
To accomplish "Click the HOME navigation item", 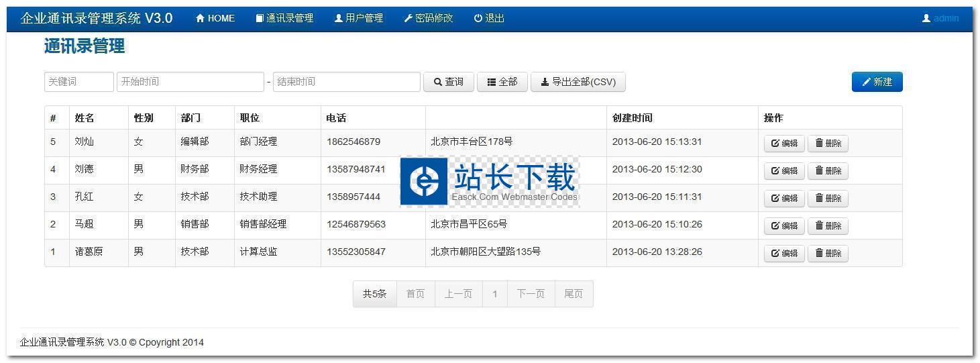I will [215, 18].
